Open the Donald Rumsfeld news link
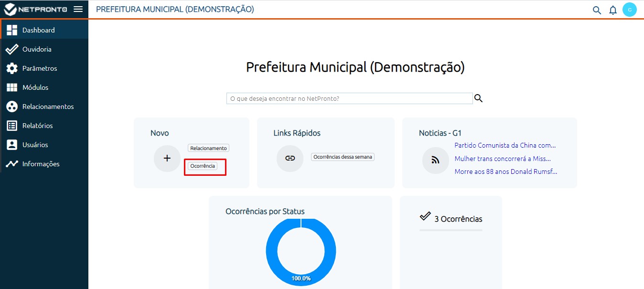The height and width of the screenshot is (289, 644). coord(505,171)
